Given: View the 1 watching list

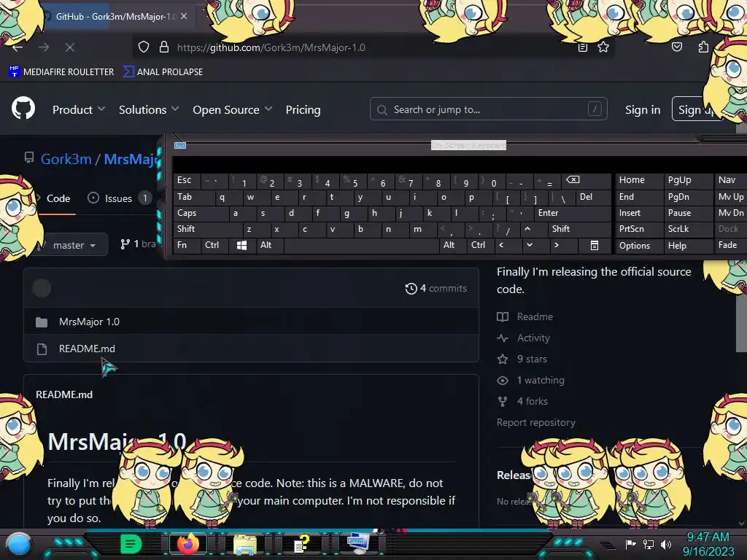Looking at the screenshot, I should (x=530, y=380).
